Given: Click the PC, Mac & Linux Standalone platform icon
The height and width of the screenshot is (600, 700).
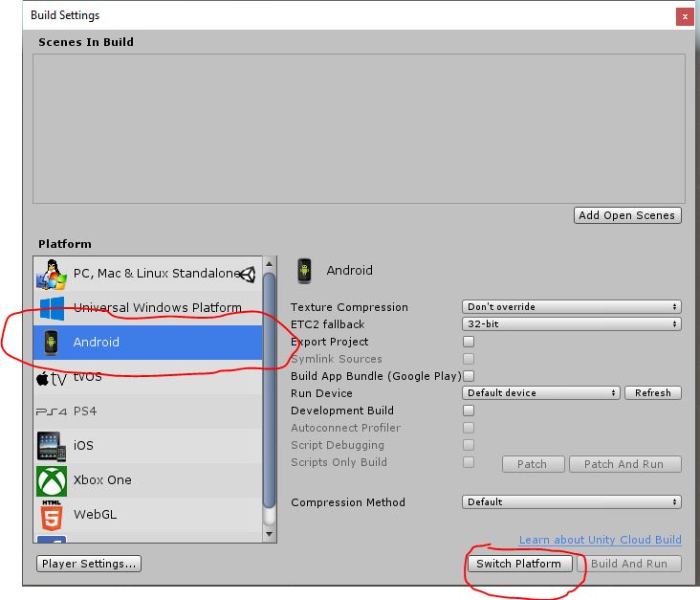Looking at the screenshot, I should [52, 274].
